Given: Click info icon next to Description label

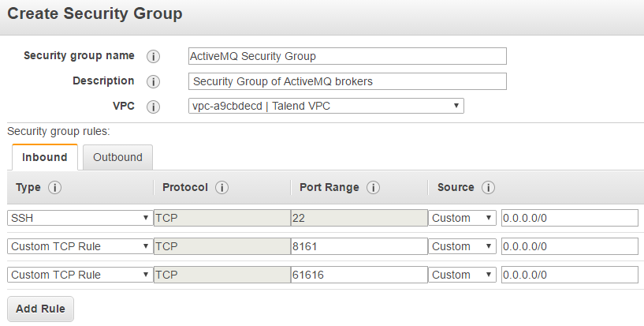Looking at the screenshot, I should 154,81.
